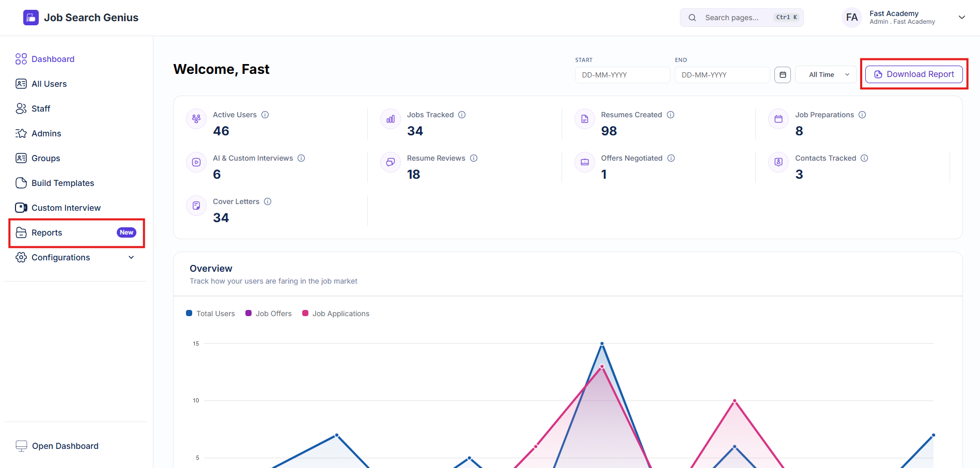
Task: Click the FA profile avatar
Action: pyautogui.click(x=852, y=18)
